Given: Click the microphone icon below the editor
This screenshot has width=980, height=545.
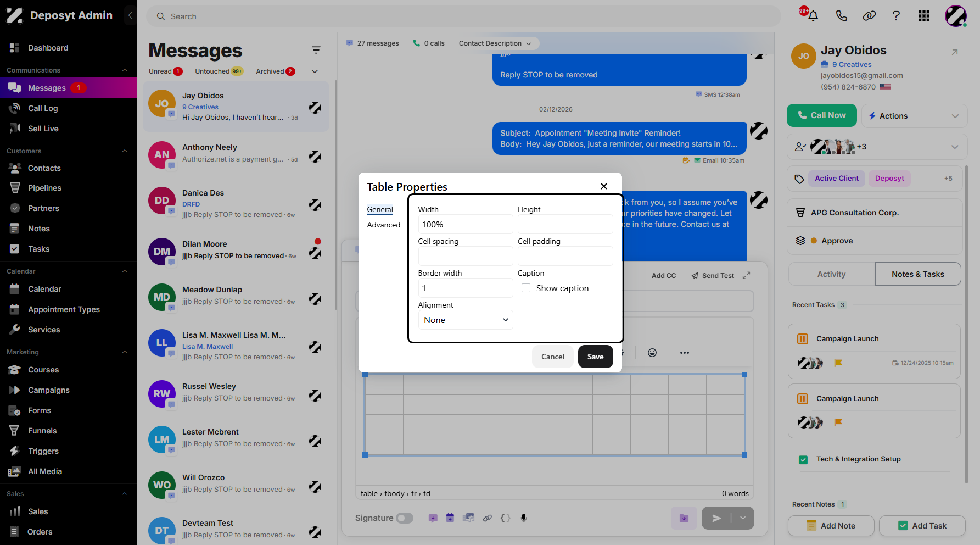Looking at the screenshot, I should point(524,518).
